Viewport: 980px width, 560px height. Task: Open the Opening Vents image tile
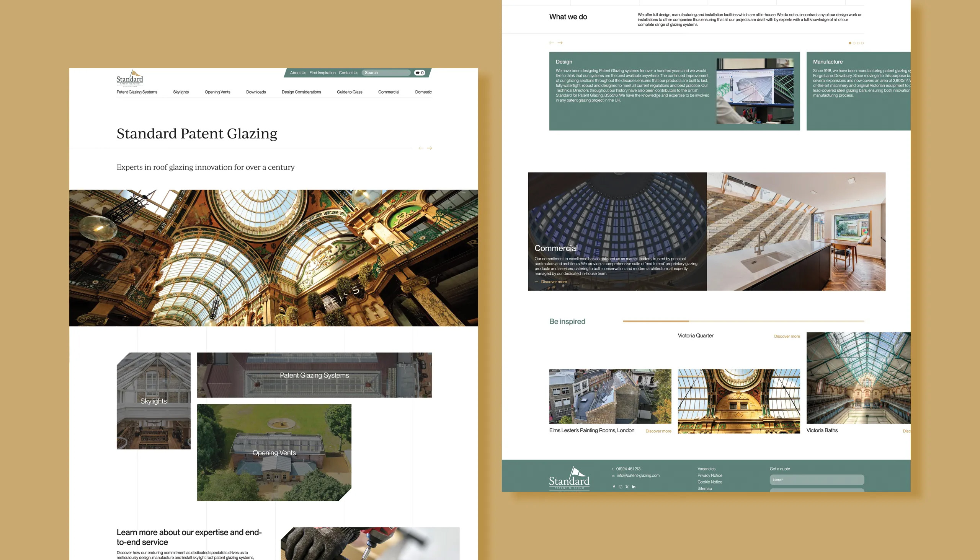pos(274,453)
